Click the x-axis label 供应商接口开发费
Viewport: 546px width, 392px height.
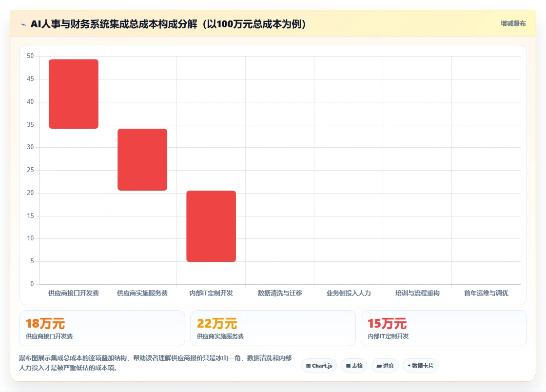[74, 293]
